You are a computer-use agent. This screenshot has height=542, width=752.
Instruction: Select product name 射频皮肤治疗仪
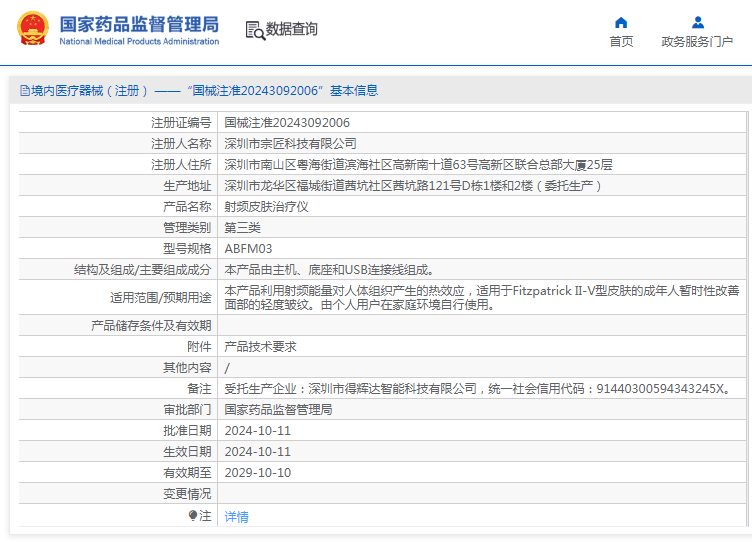(266, 207)
